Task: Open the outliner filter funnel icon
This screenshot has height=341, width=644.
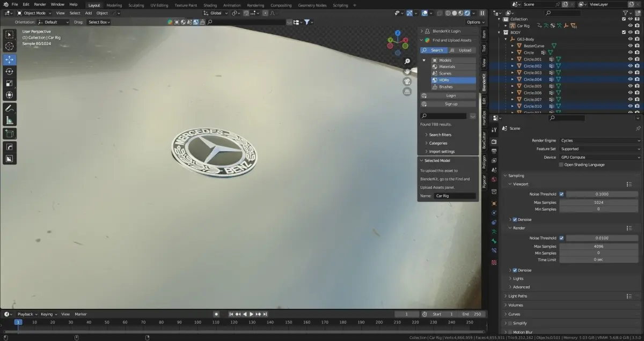Action: coord(626,13)
